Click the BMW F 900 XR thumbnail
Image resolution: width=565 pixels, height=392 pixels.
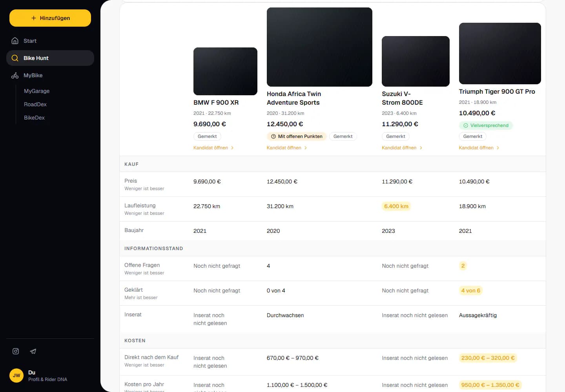(x=225, y=71)
